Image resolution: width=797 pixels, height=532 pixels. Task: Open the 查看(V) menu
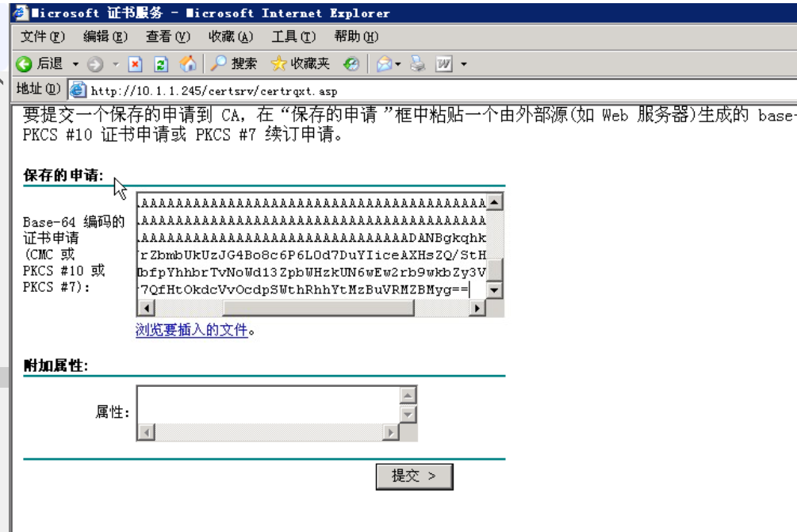[168, 36]
